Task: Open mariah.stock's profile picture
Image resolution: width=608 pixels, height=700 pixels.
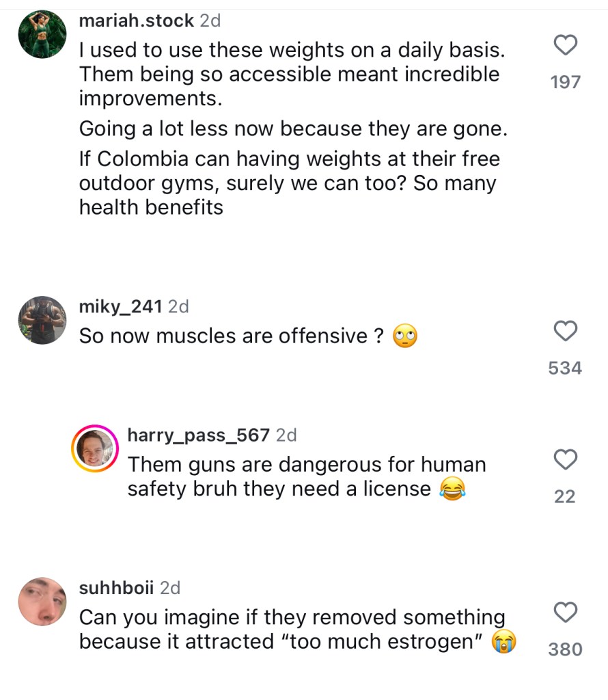Action: [x=42, y=34]
